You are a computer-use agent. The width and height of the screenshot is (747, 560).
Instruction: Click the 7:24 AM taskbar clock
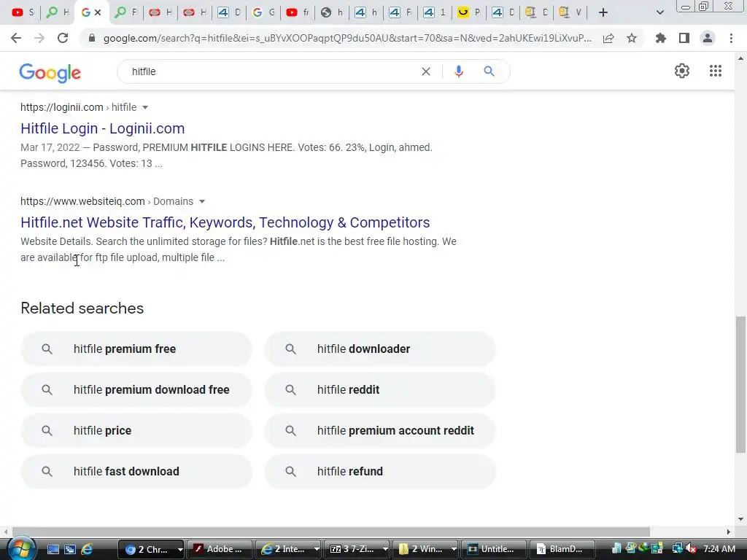(719, 549)
